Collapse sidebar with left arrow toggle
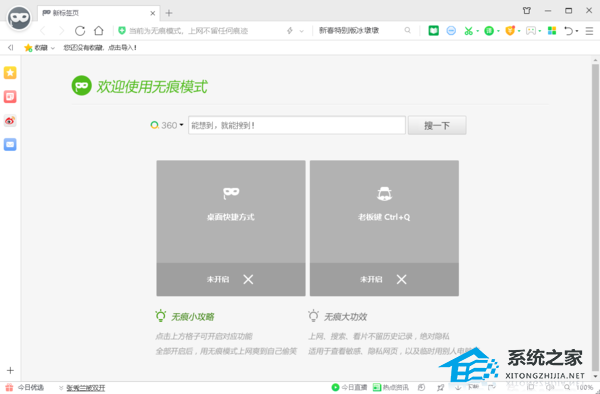Screen dimensions: 600x394 (10, 47)
